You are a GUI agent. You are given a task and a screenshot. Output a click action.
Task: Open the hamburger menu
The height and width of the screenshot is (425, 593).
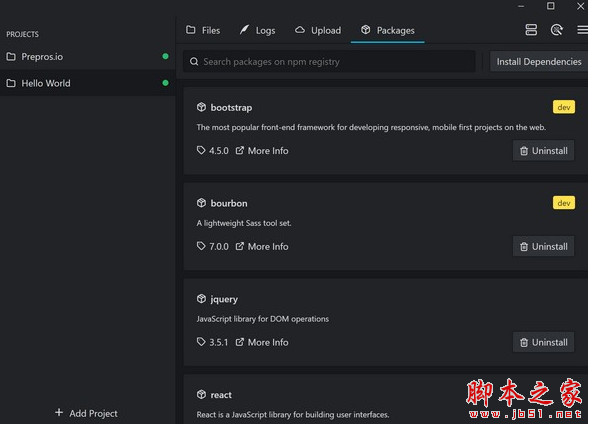[x=582, y=30]
